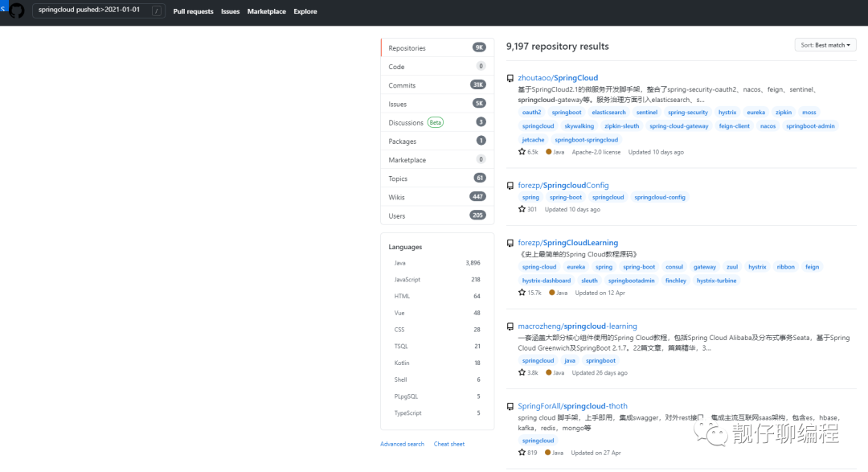The image size is (868, 472).
Task: Filter results by PLpgSQL language
Action: [x=436, y=396]
